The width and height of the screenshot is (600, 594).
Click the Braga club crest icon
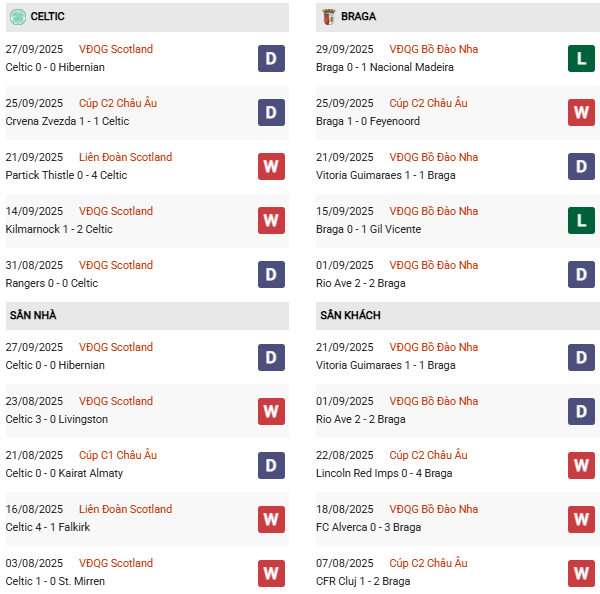click(327, 17)
